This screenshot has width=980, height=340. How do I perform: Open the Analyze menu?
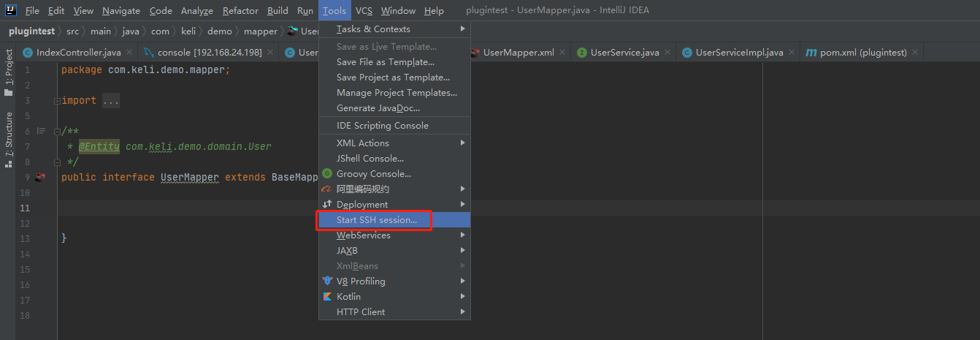(x=196, y=10)
